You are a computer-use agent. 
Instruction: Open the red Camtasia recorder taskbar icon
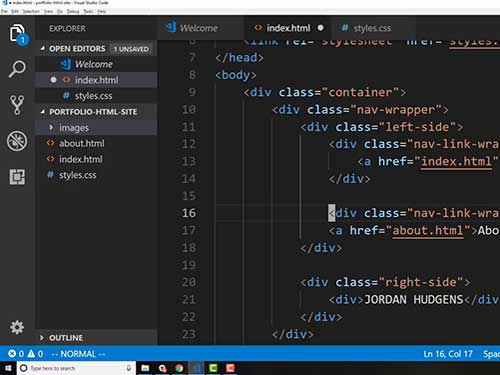[x=230, y=368]
